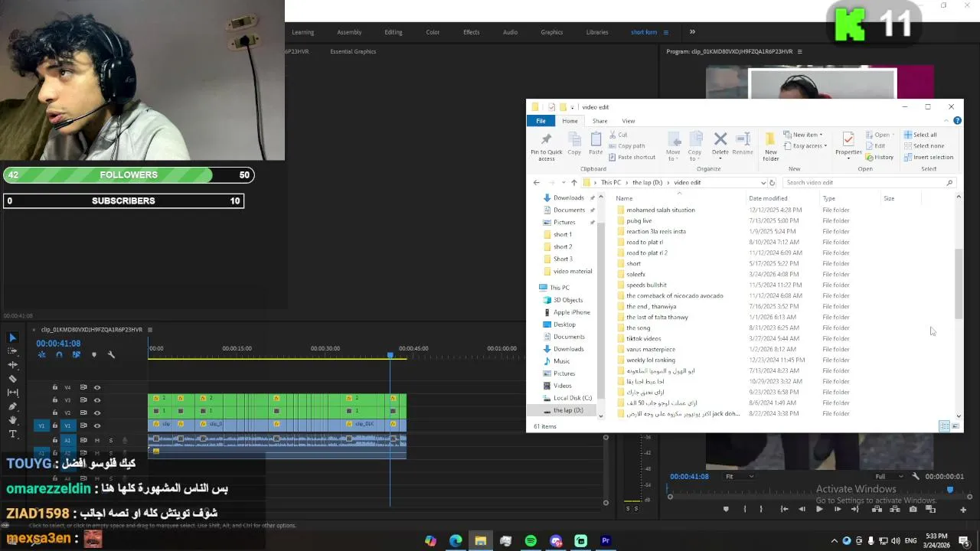The width and height of the screenshot is (980, 551).
Task: Open Program panel menu icon
Action: coord(799,51)
